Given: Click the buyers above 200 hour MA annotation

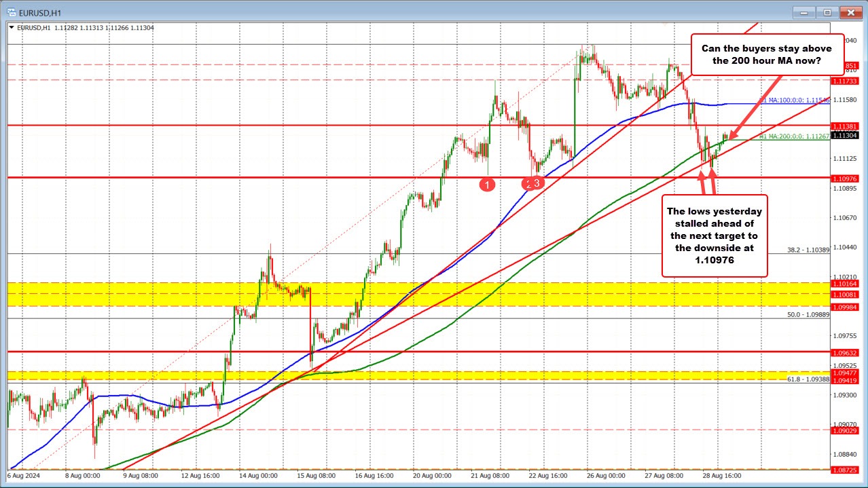Looking at the screenshot, I should (x=767, y=54).
